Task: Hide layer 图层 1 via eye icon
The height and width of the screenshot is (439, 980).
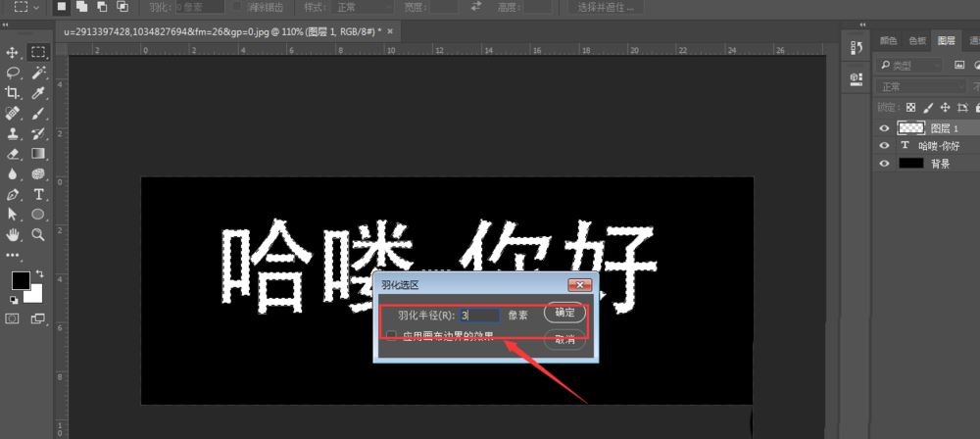Action: pos(884,128)
